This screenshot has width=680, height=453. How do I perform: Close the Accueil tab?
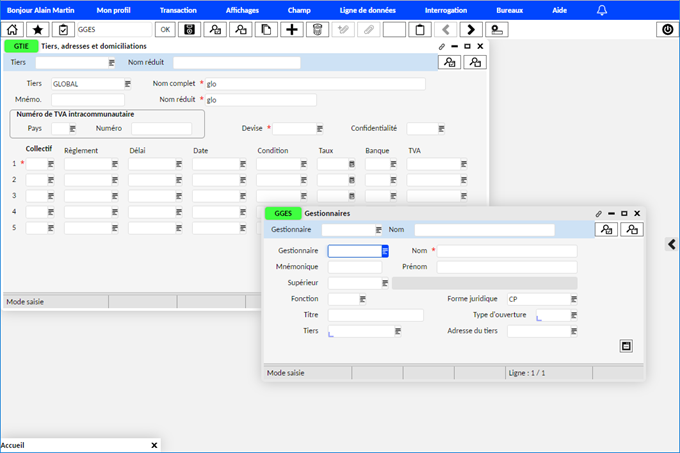coord(154,445)
